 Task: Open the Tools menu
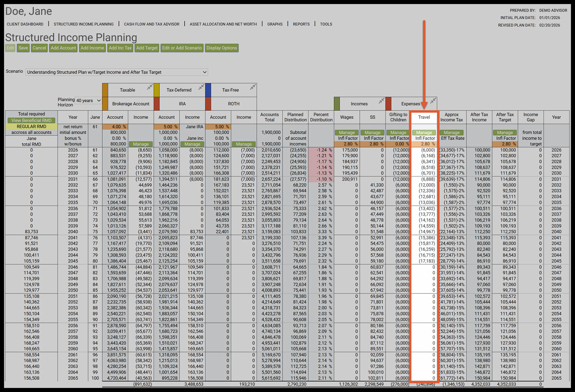[326, 24]
